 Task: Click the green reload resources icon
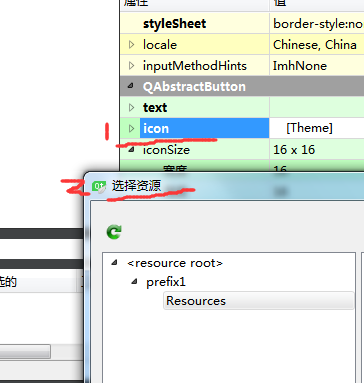coord(114,232)
